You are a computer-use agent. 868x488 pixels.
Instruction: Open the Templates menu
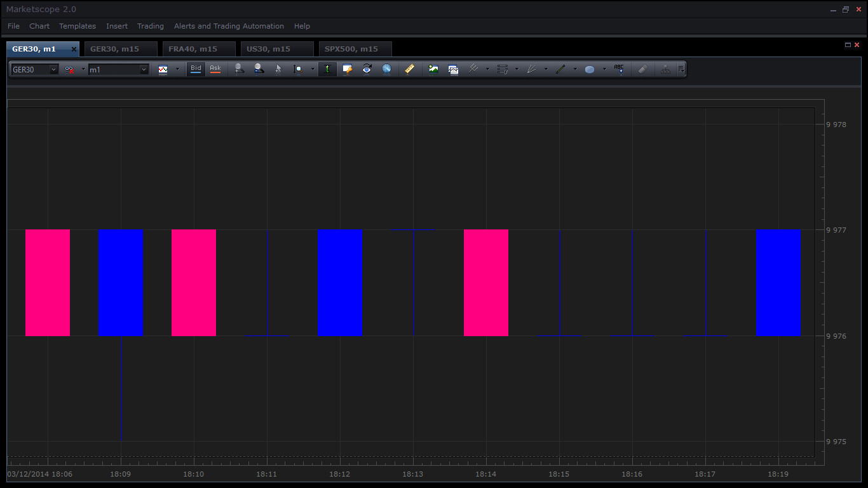click(78, 26)
